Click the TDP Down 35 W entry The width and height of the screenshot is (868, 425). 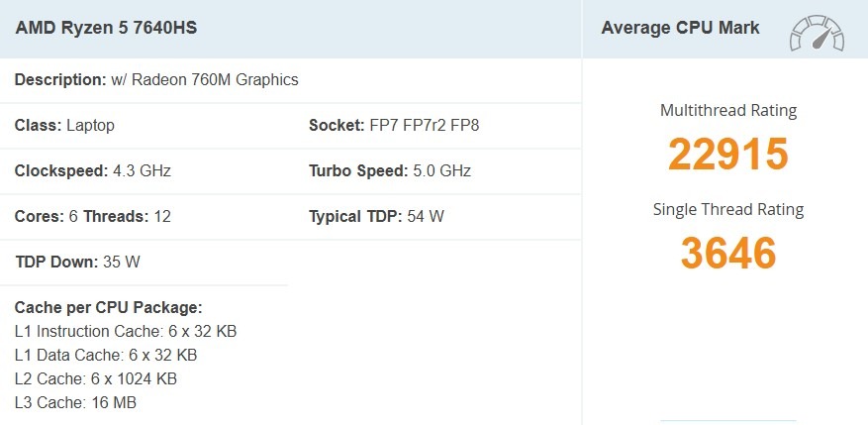pos(76,262)
